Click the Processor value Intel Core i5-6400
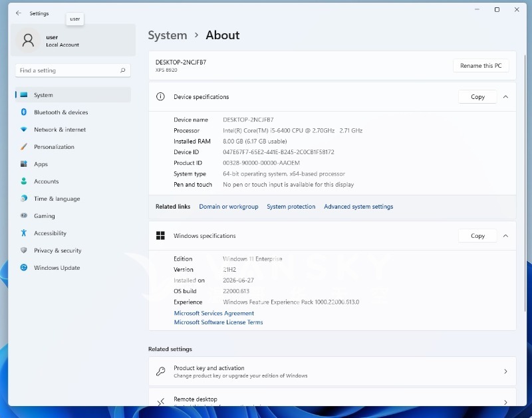Viewport: 532px width, 418px height. point(293,130)
